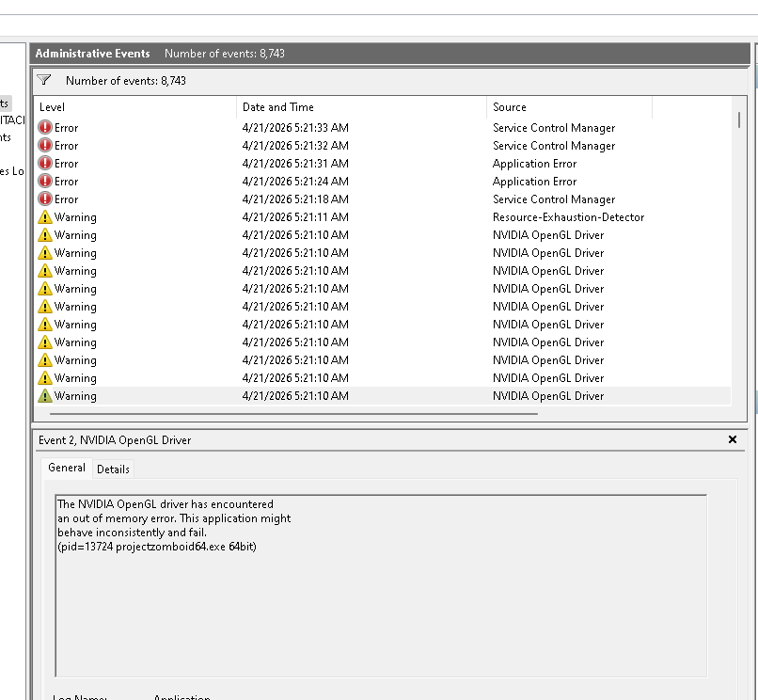This screenshot has width=758, height=700.
Task: Click the projectzomboid64.exe line in description
Action: [x=157, y=547]
